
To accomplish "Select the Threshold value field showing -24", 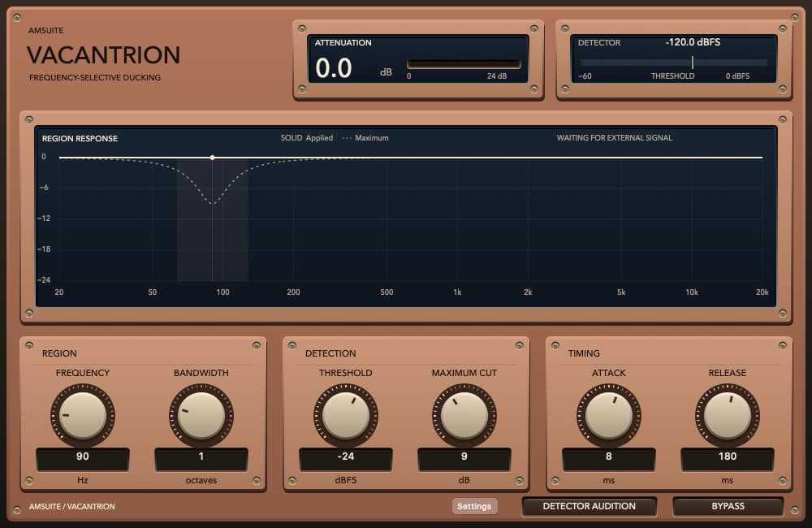I will point(345,459).
